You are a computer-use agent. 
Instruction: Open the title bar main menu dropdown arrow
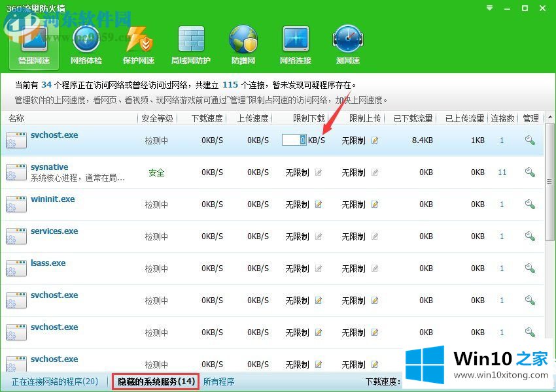tap(490, 8)
